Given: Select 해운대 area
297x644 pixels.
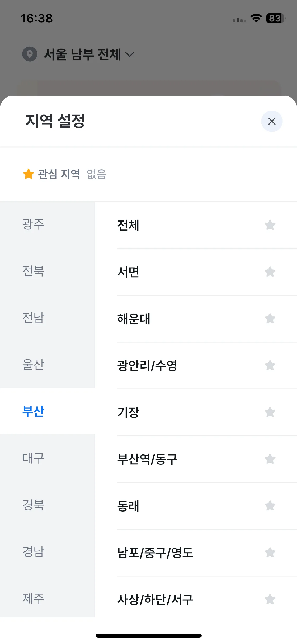Looking at the screenshot, I should [207, 319].
